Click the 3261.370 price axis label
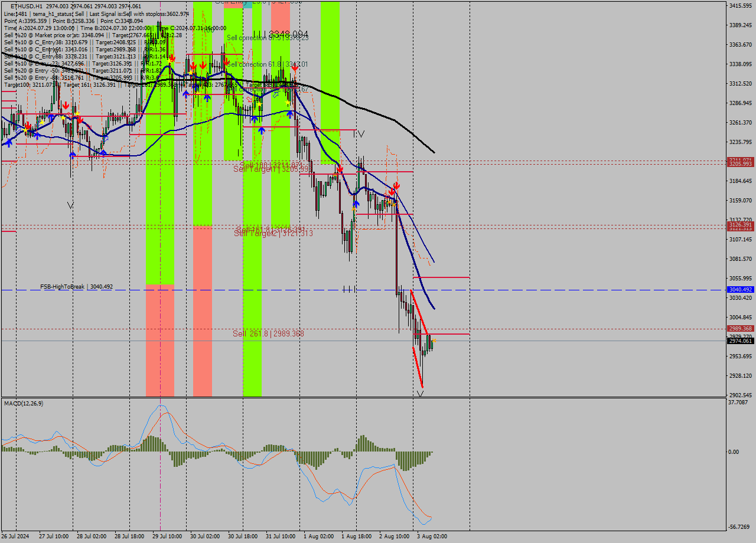756x543 pixels. [x=740, y=123]
